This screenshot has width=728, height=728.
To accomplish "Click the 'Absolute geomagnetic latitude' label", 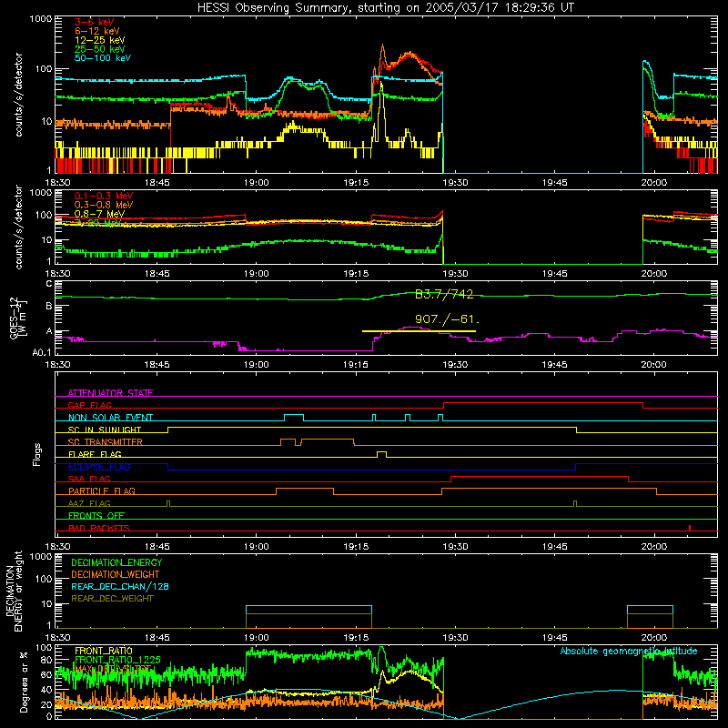I will click(629, 652).
